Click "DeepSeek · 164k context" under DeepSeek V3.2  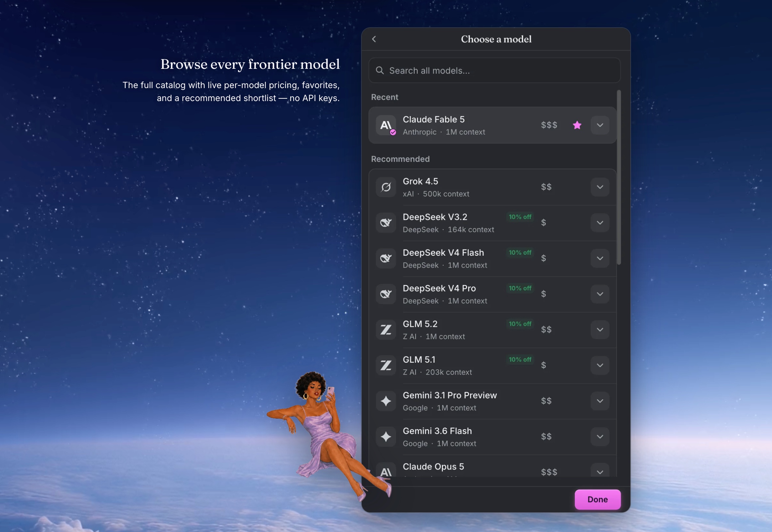pyautogui.click(x=448, y=230)
